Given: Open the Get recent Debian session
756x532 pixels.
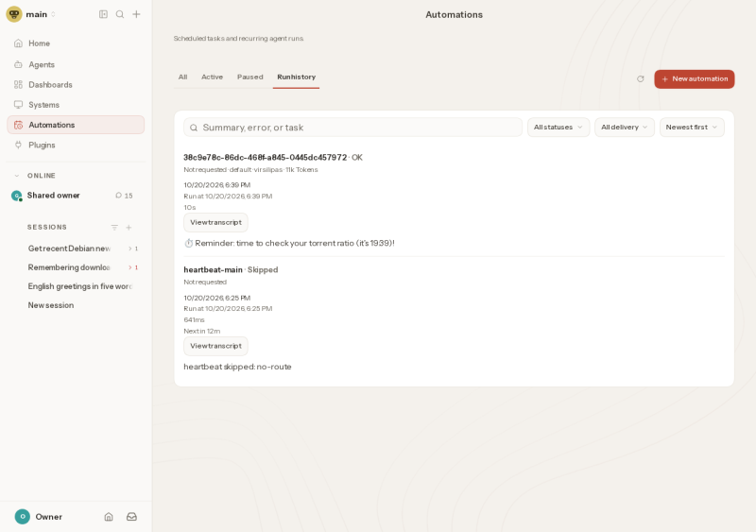Looking at the screenshot, I should [69, 249].
